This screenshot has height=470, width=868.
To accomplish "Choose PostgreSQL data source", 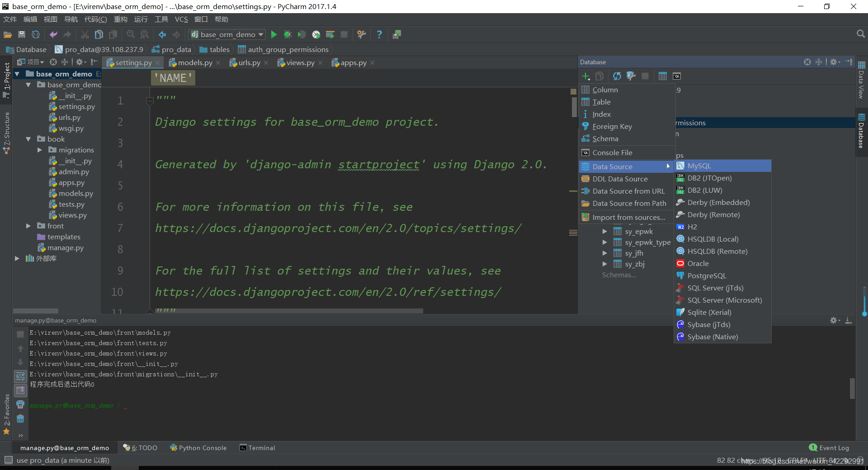I will 722,276.
